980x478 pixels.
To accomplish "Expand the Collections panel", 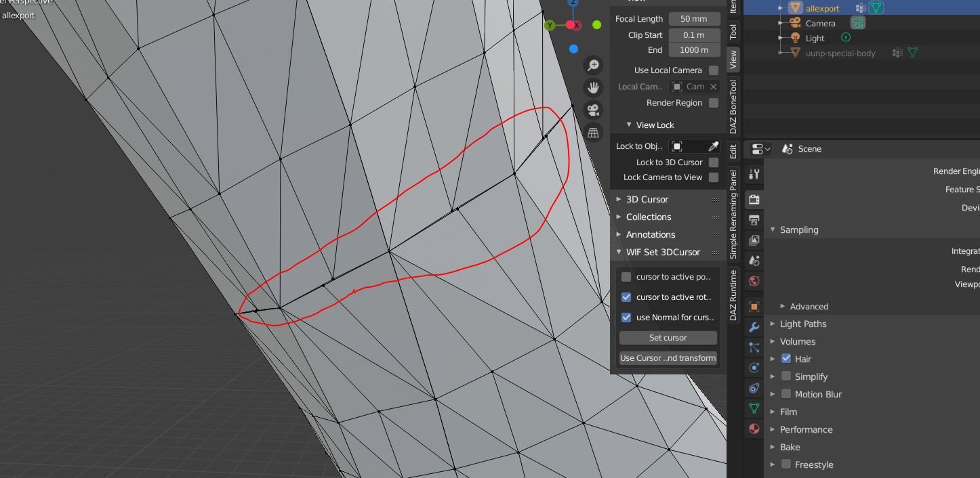I will pyautogui.click(x=619, y=217).
